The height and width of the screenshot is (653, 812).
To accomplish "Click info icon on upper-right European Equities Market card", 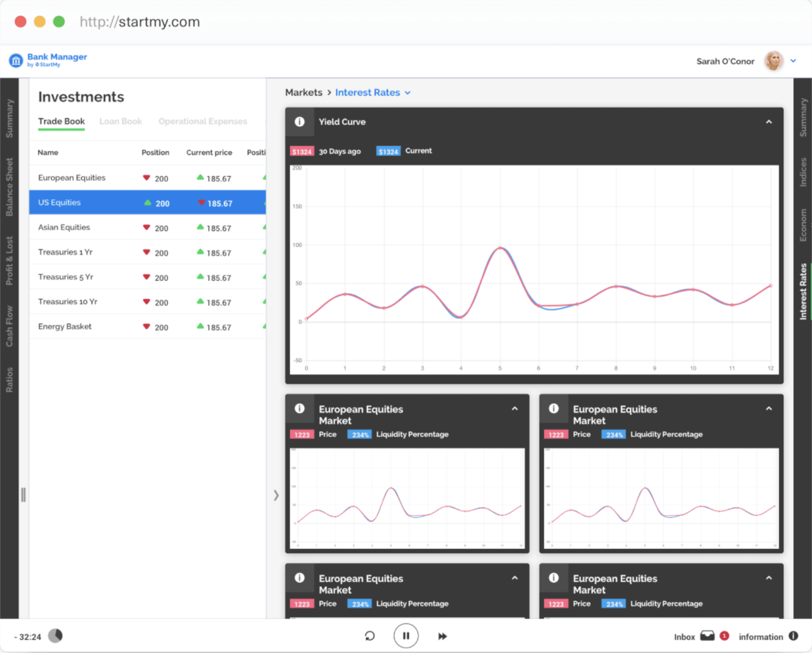I will coord(554,408).
